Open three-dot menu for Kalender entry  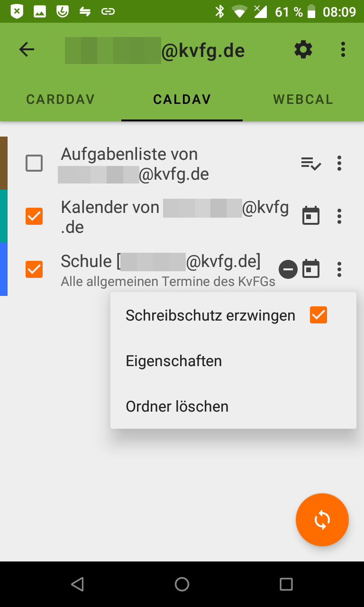point(339,216)
